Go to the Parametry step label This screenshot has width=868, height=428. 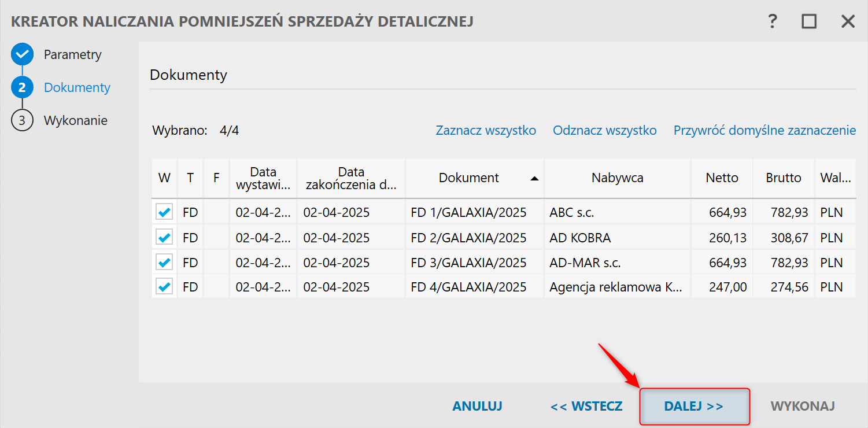click(73, 54)
